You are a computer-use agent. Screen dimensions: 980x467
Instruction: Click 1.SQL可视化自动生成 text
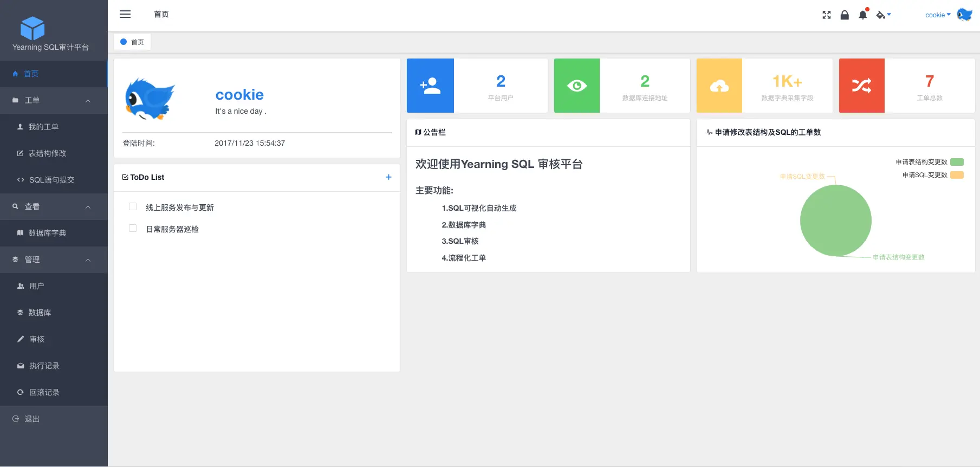[x=479, y=208]
